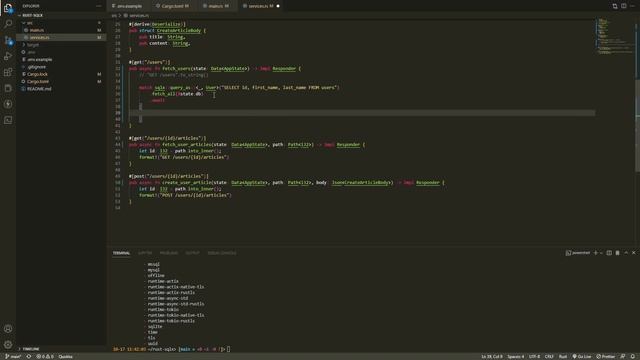Split the terminal panel
The height and width of the screenshot is (360, 640).
(x=609, y=253)
